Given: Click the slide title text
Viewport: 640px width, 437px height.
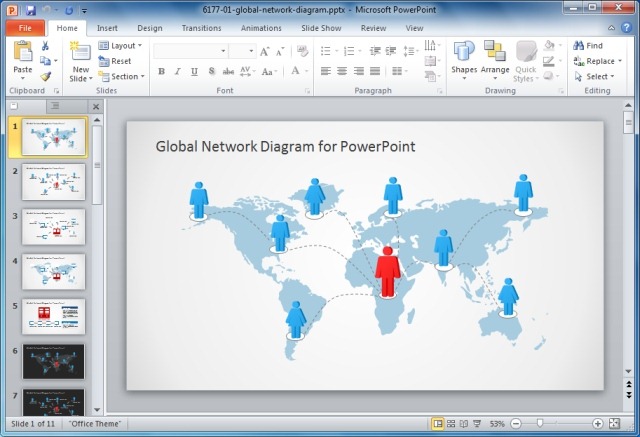Looking at the screenshot, I should pyautogui.click(x=286, y=146).
